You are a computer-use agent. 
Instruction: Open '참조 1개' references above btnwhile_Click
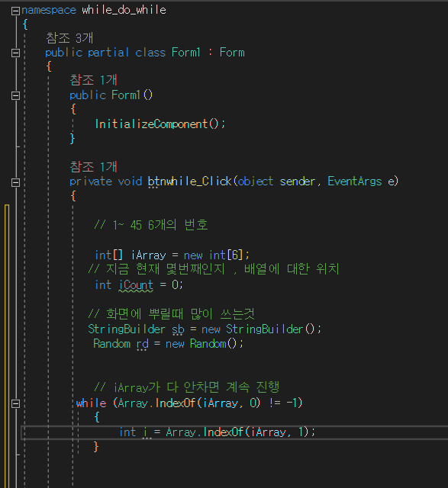93,167
